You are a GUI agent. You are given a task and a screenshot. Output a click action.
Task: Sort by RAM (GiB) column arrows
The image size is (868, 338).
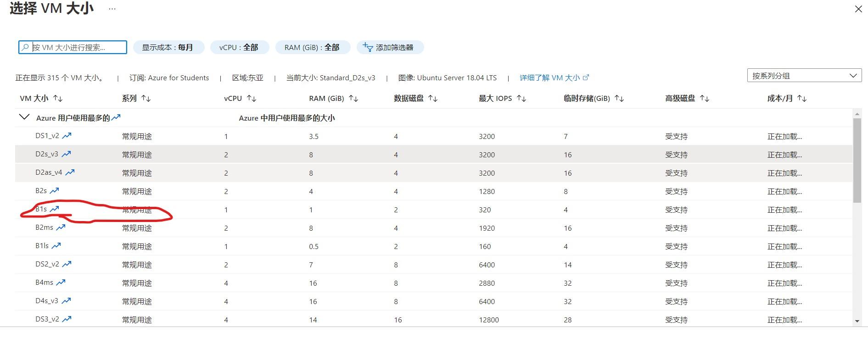[353, 99]
